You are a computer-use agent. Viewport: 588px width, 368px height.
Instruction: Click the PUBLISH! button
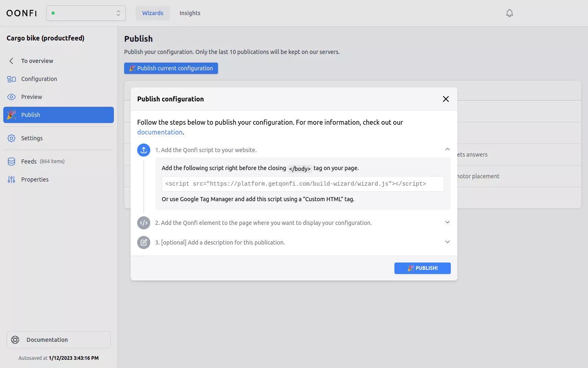pos(423,268)
